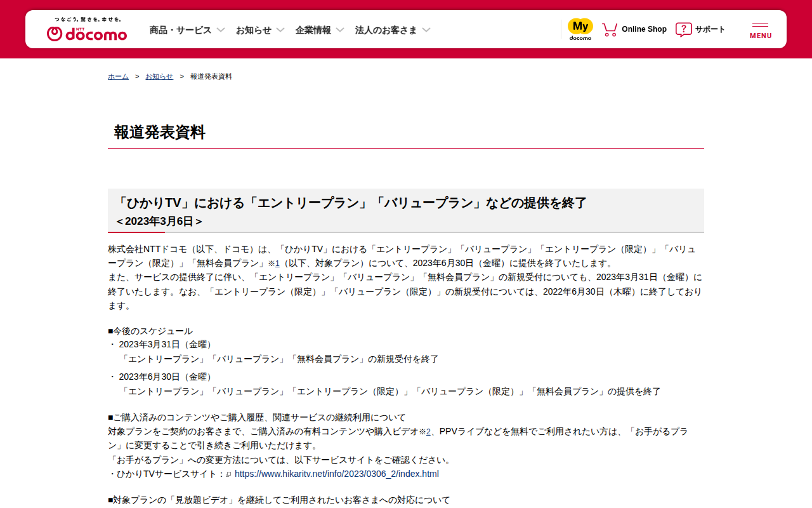Click the 2023年3月31日（金曜） schedule date
Screen dimensions: 812x508
coord(167,345)
